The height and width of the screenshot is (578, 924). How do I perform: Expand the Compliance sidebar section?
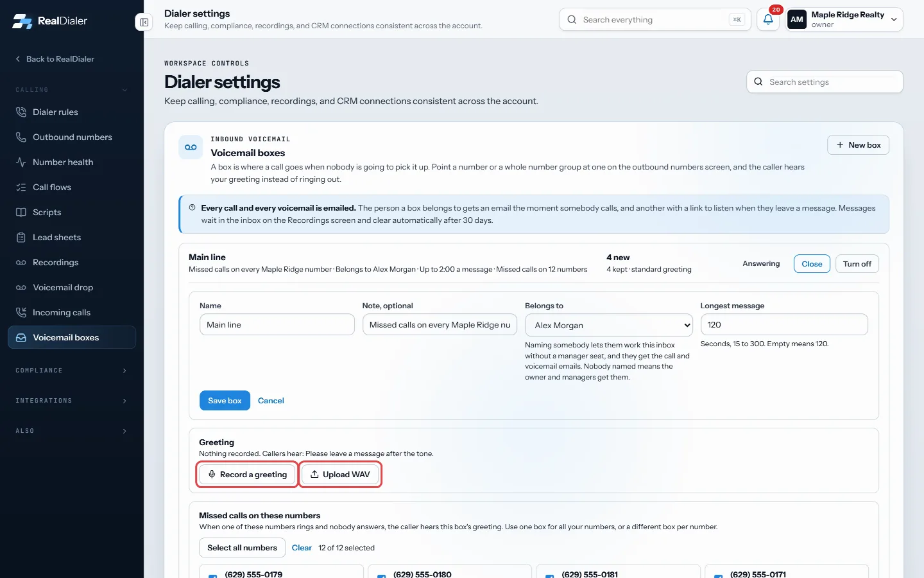pos(71,371)
